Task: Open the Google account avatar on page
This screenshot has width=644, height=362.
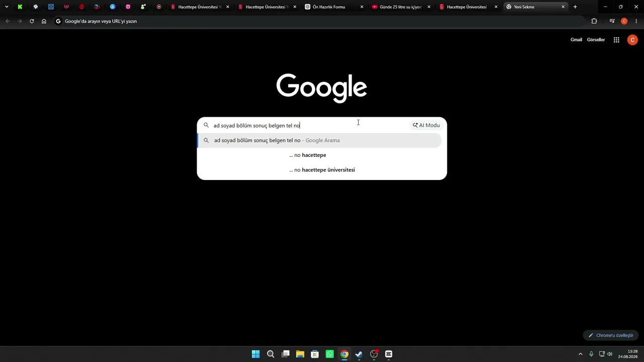Action: click(632, 40)
